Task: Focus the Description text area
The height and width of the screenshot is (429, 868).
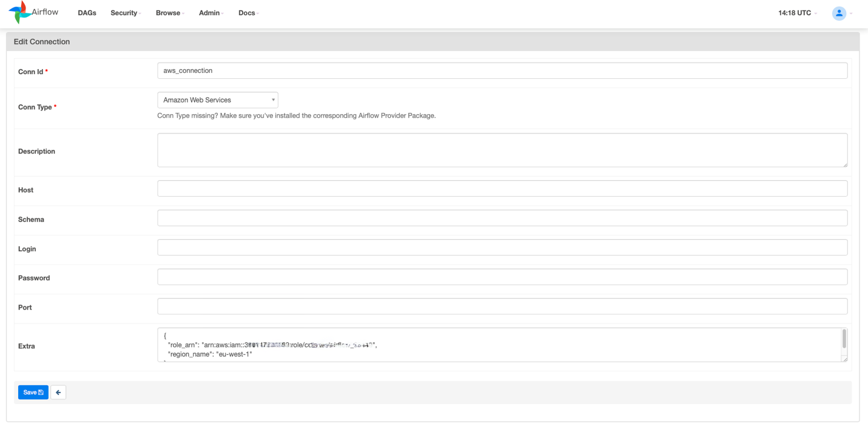Action: [x=502, y=150]
